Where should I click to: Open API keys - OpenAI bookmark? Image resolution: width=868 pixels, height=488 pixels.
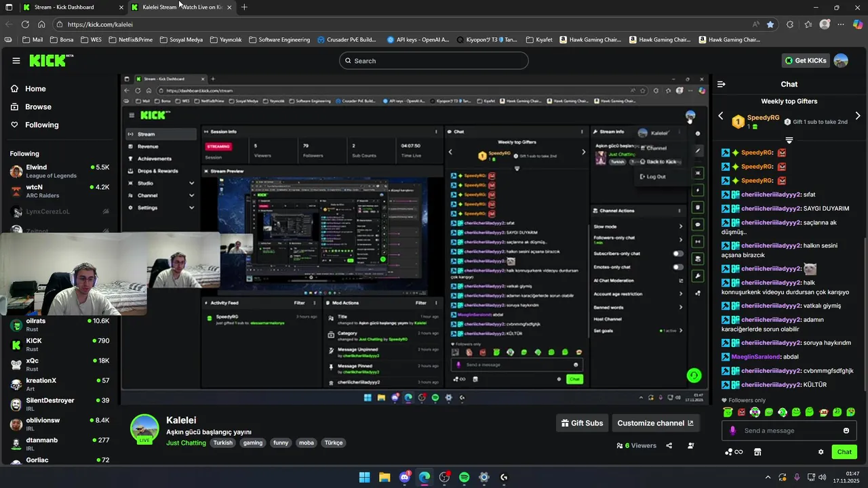tap(418, 40)
